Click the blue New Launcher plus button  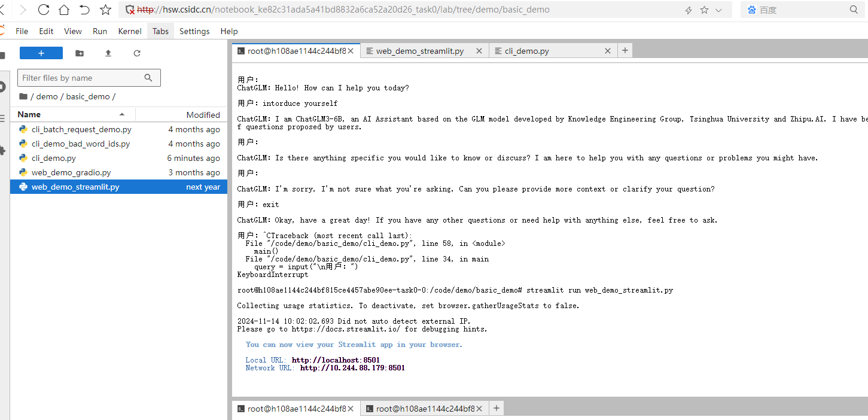(41, 53)
